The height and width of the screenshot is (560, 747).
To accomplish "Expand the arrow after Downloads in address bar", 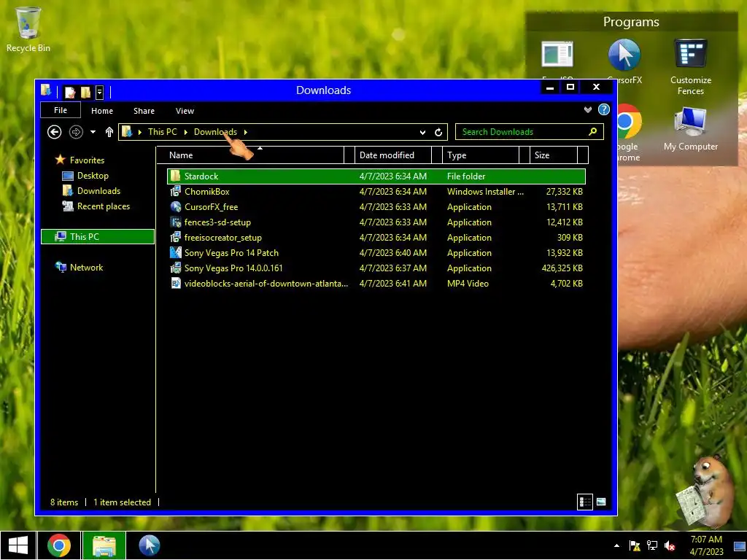I will (x=245, y=132).
